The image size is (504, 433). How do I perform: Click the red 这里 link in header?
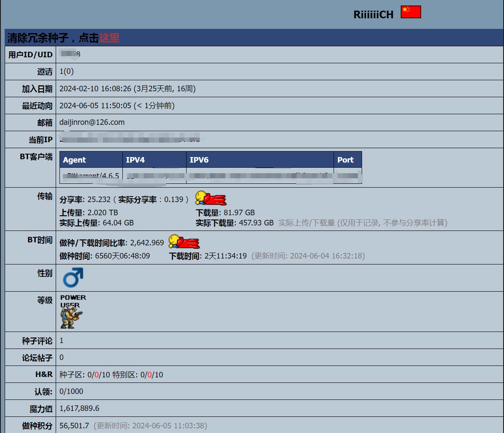point(109,38)
